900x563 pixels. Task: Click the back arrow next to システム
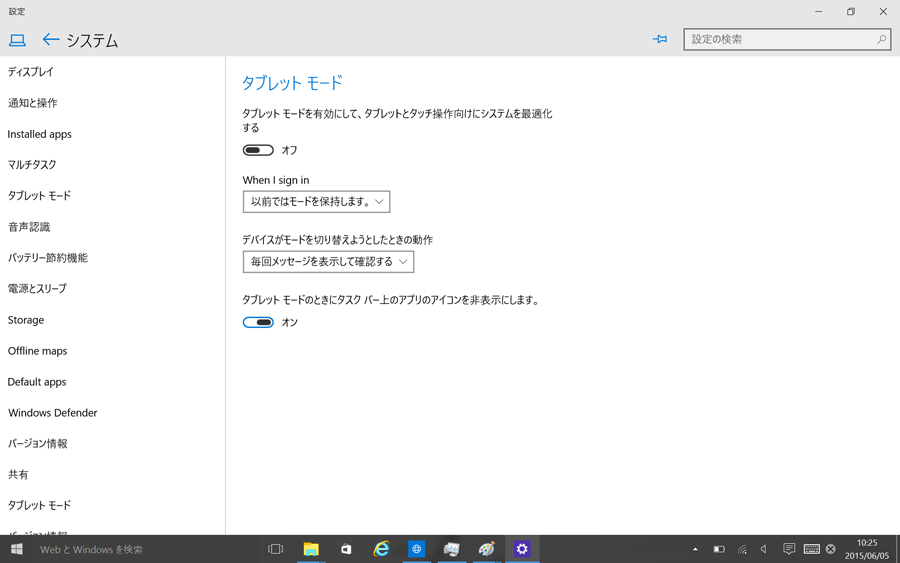(51, 40)
